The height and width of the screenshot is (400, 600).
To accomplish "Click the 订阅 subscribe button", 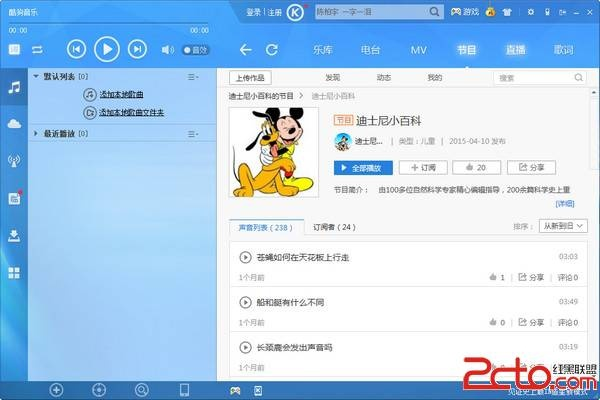I will 423,168.
